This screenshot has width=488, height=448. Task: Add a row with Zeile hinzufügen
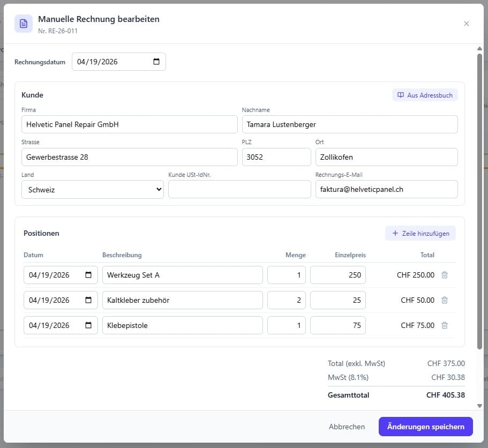421,233
